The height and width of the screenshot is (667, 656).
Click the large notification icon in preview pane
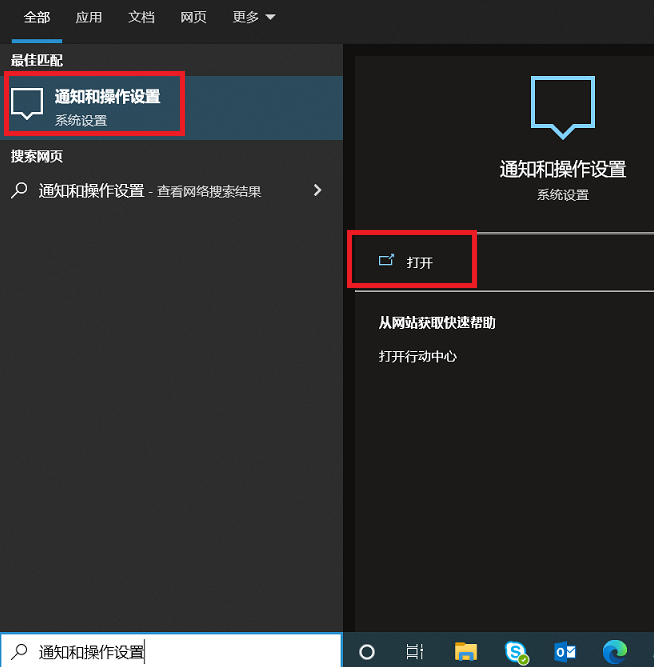click(562, 108)
